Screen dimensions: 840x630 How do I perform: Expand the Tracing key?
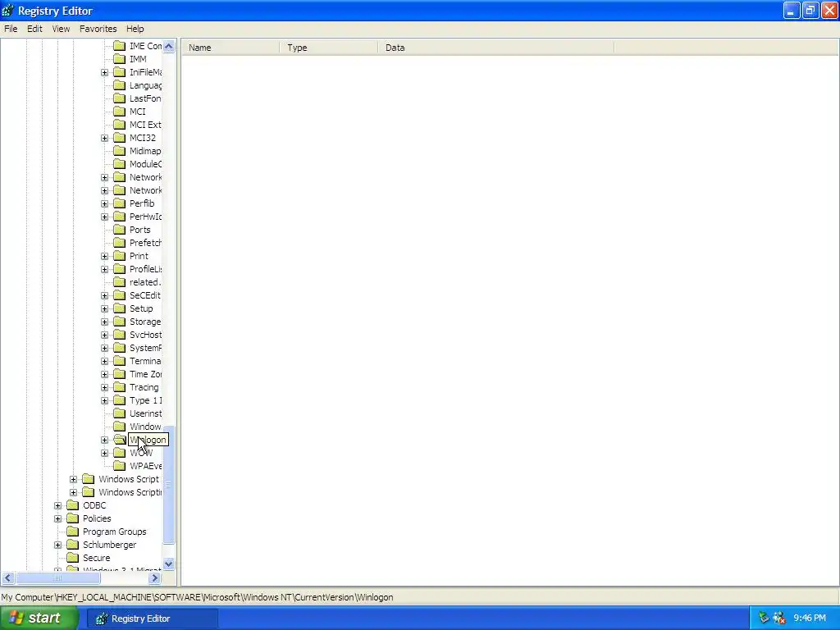104,387
